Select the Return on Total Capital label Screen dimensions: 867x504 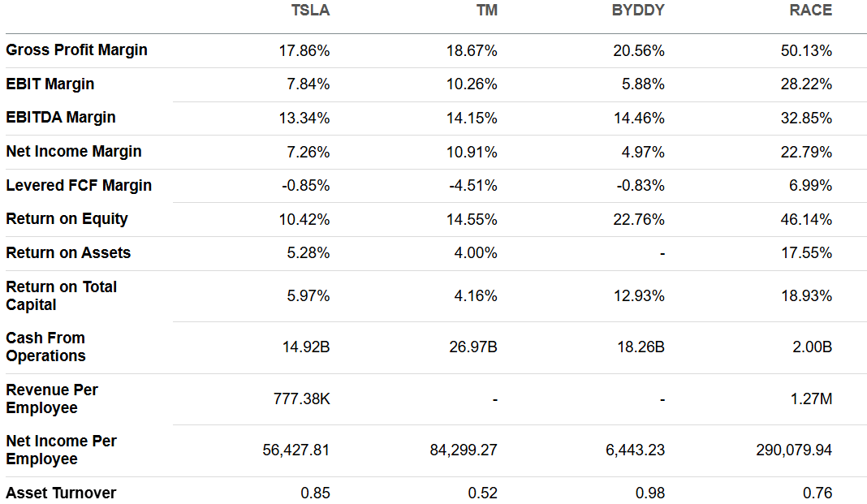pos(62,295)
